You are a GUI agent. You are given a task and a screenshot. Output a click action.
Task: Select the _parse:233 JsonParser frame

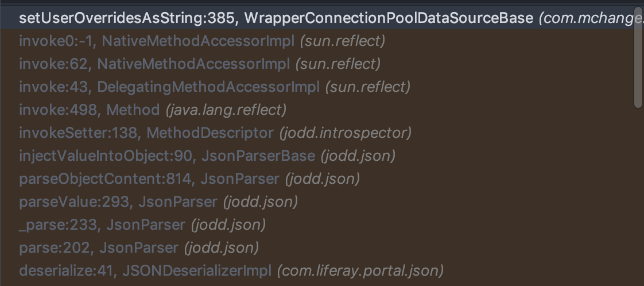tap(142, 225)
